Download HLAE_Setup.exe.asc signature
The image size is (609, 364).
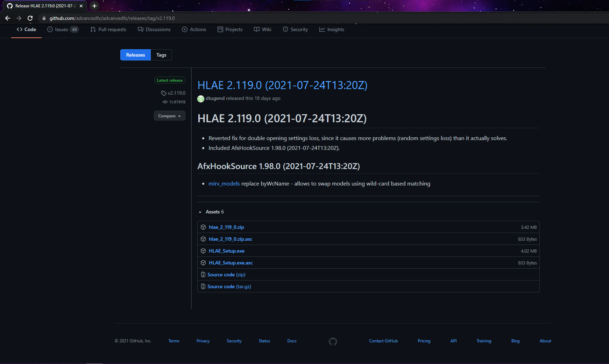pyautogui.click(x=231, y=263)
